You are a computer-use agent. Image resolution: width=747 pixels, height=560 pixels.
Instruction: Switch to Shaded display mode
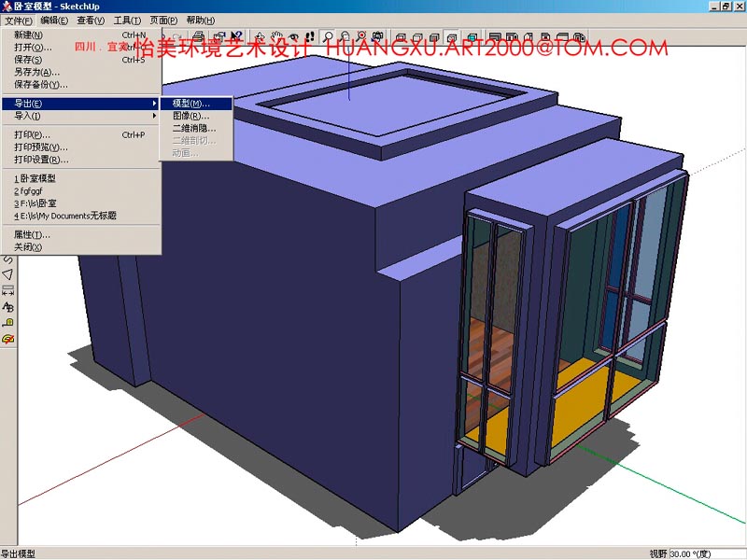(434, 37)
